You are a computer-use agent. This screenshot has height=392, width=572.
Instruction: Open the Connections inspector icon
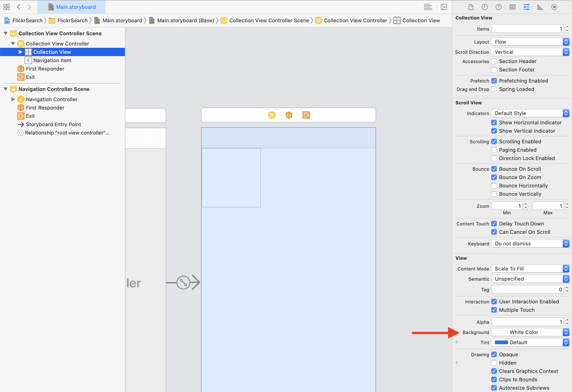[554, 7]
